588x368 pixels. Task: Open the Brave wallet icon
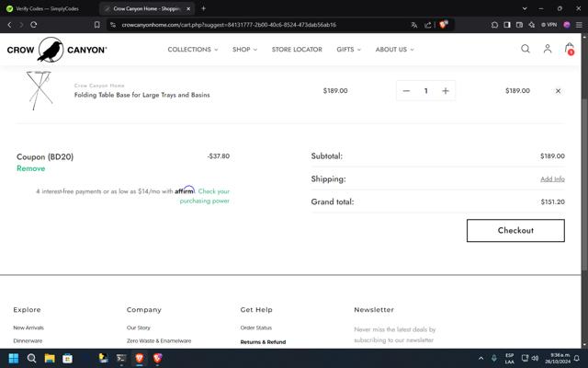coord(519,25)
